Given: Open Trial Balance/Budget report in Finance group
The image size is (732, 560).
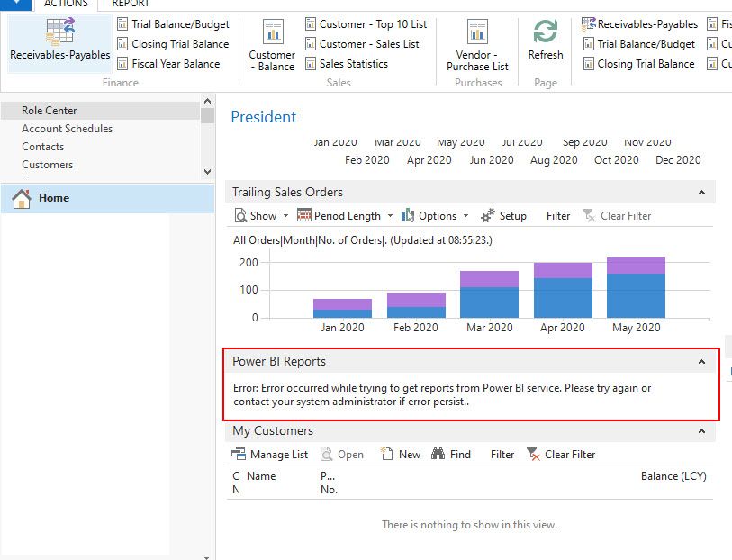Looking at the screenshot, I should pyautogui.click(x=173, y=24).
